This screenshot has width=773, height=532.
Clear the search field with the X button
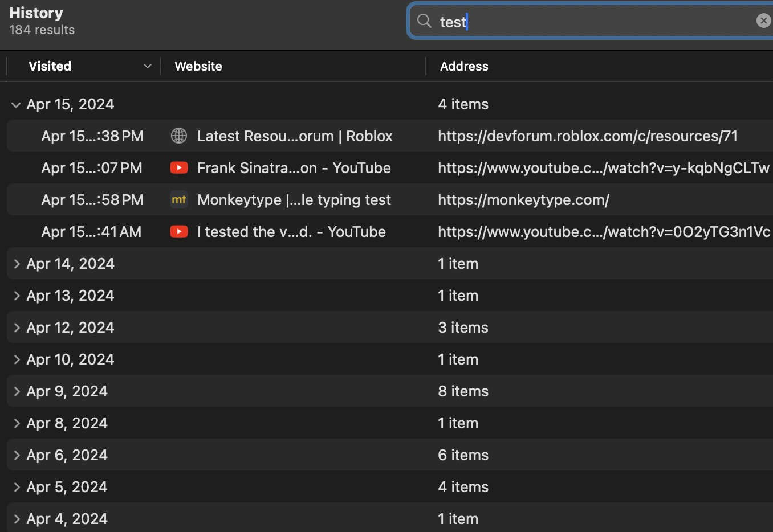tap(763, 21)
